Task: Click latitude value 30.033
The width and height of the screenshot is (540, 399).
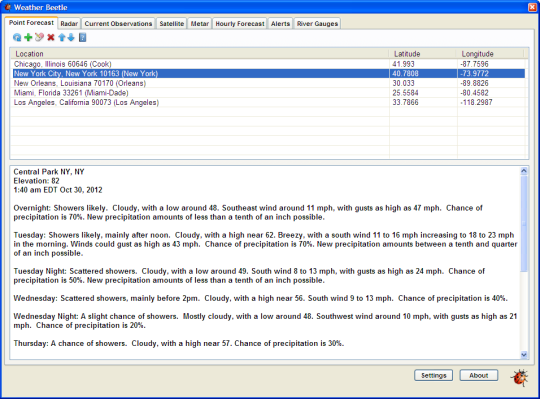Action: coord(403,83)
